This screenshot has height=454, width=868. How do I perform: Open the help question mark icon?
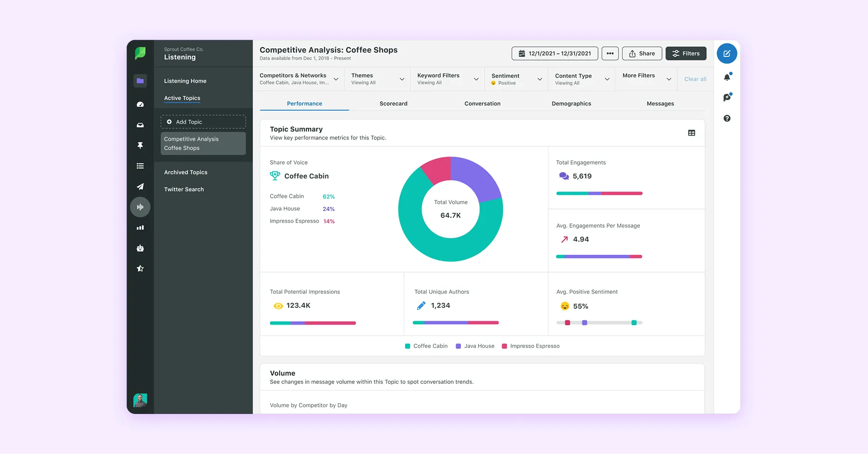click(727, 118)
